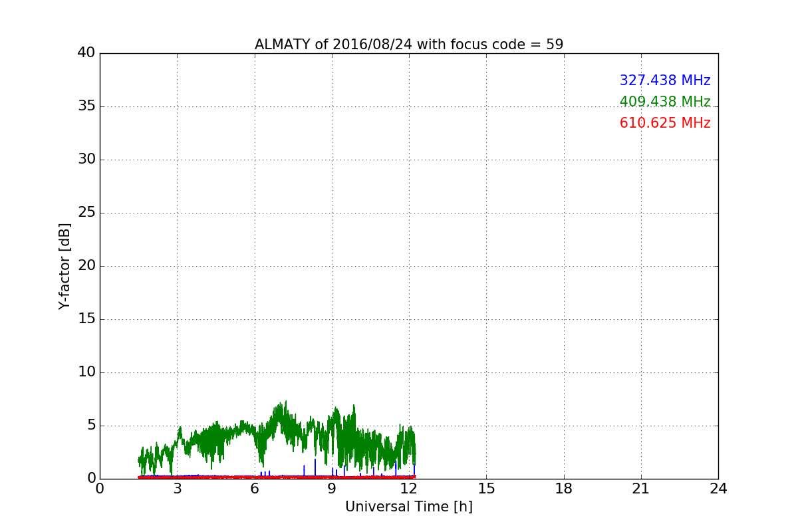
Task: Select x-axis tick label 3
Action: click(177, 489)
